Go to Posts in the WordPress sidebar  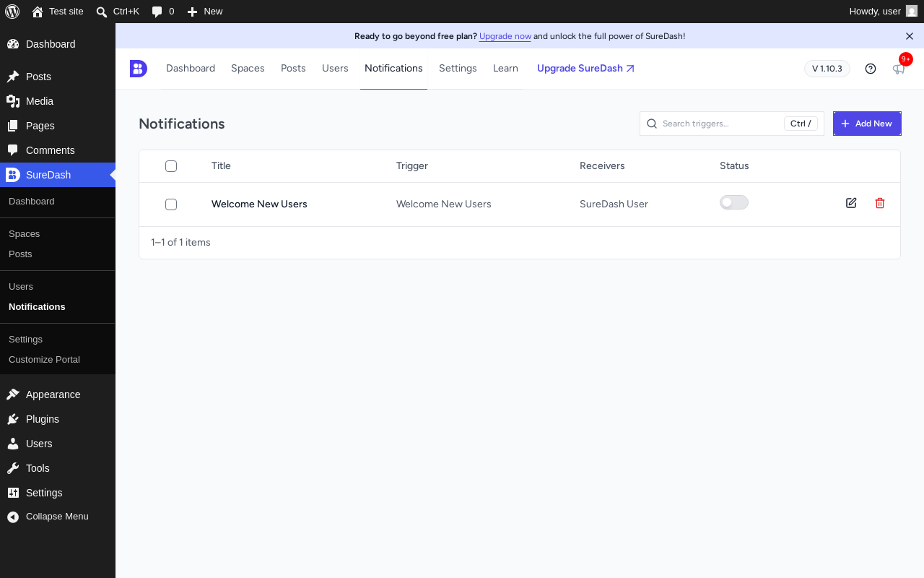58,77
